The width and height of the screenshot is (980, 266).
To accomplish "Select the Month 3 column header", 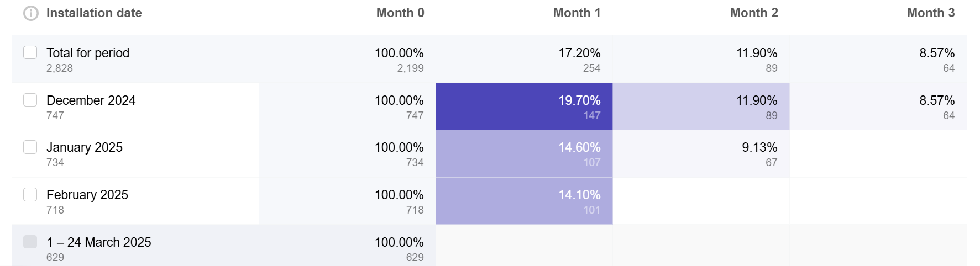I will point(931,13).
